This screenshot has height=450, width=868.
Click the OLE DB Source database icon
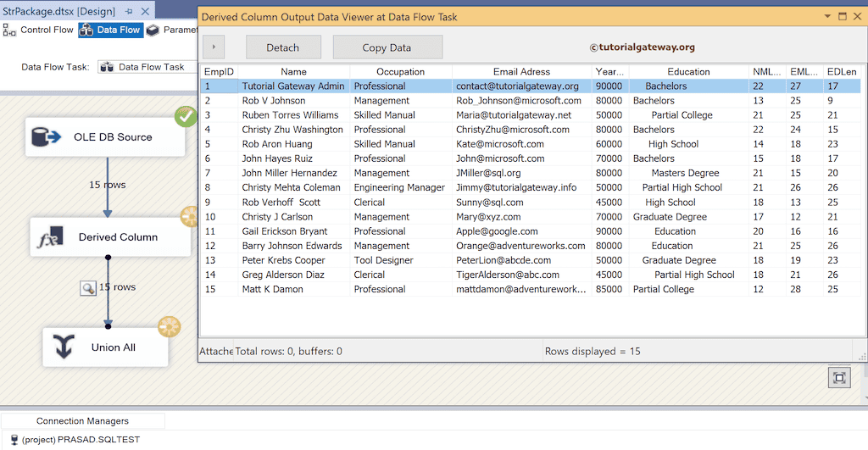point(46,136)
